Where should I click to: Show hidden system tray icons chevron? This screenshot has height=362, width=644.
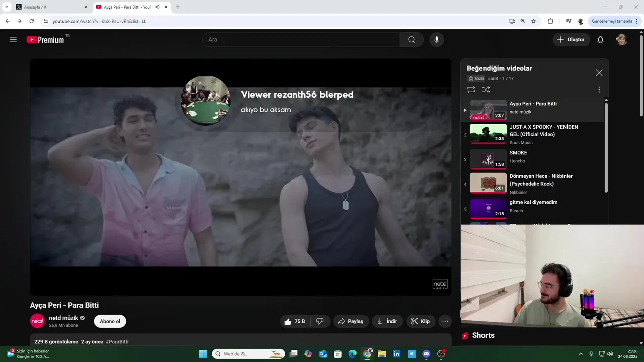(x=580, y=354)
